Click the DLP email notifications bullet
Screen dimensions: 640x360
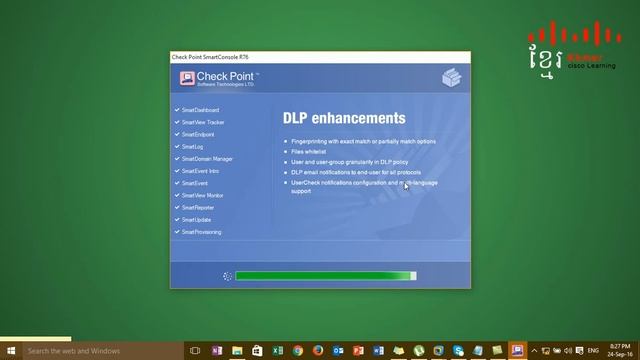click(x=356, y=173)
